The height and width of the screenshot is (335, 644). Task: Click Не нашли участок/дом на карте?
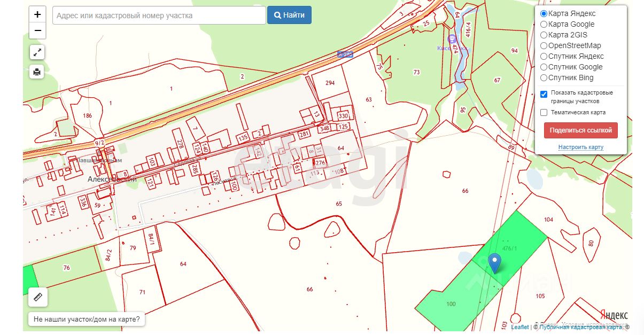(87, 320)
